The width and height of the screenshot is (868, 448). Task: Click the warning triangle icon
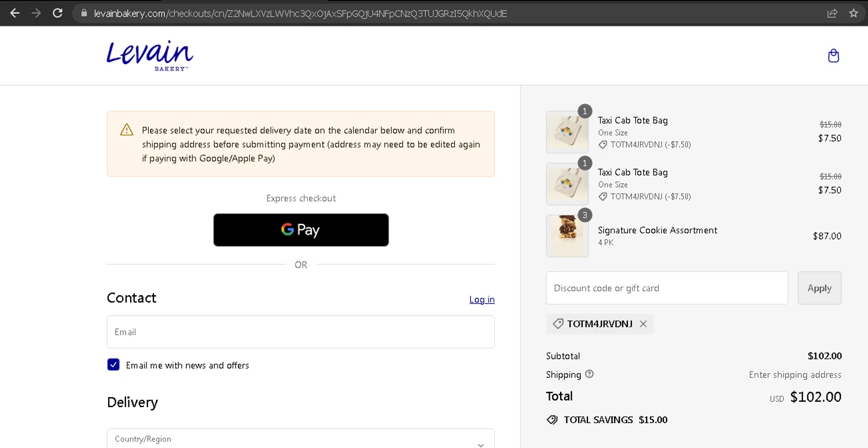pyautogui.click(x=127, y=130)
